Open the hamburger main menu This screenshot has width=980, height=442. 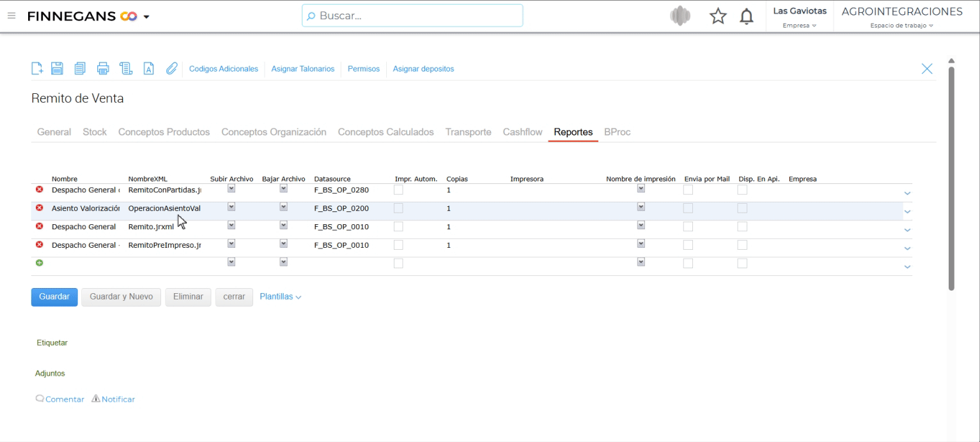pos(12,15)
